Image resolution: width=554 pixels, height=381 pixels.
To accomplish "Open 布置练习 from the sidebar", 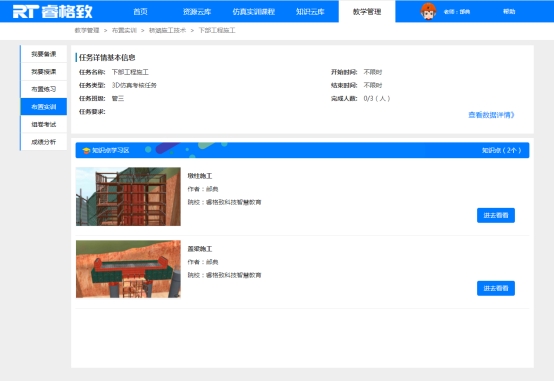I will pyautogui.click(x=43, y=89).
